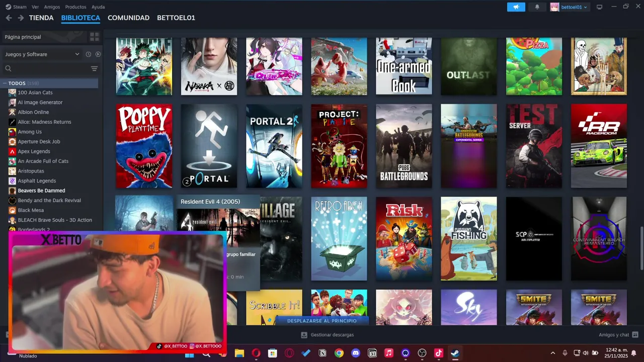644x362 pixels.
Task: Open File Explorer from the taskbar
Action: 239,353
